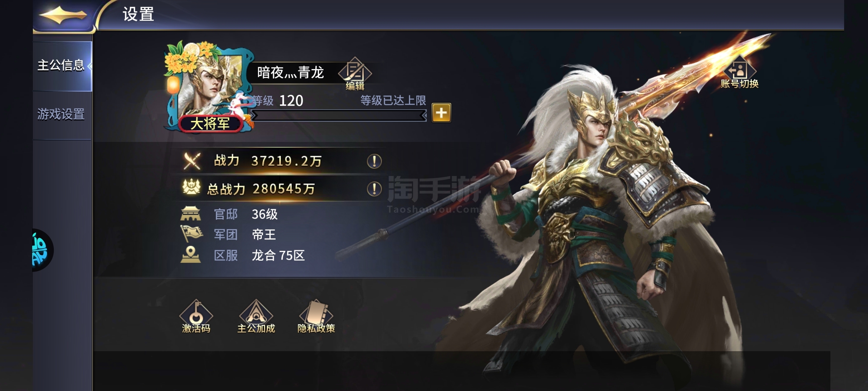Click the crossed swords 战力 icon
Screen dimensions: 868x391
tap(192, 161)
